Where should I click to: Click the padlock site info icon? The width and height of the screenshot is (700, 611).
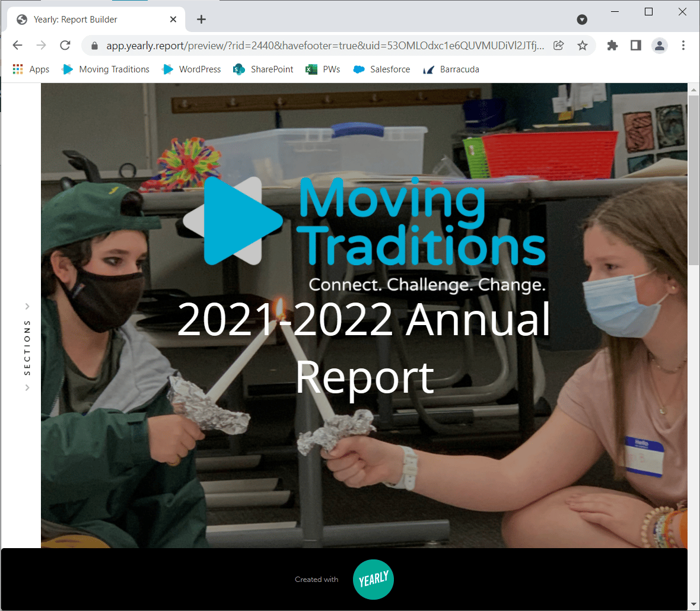94,46
